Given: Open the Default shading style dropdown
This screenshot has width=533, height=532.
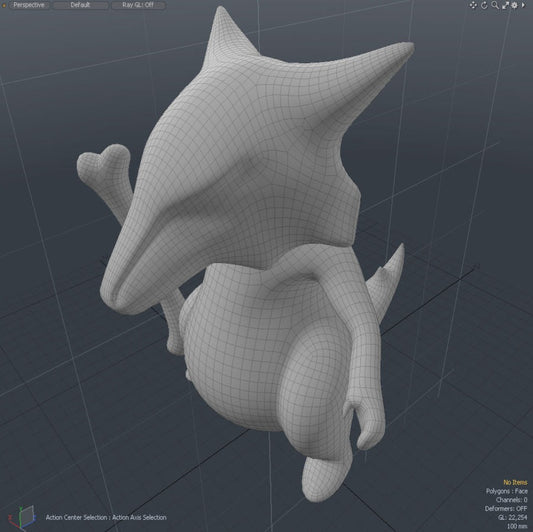Looking at the screenshot, I should click(80, 5).
